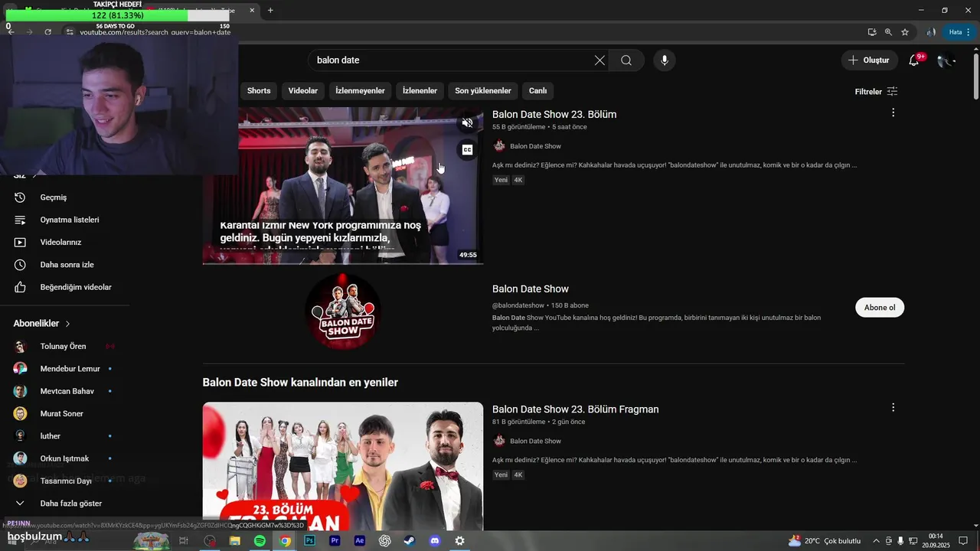Open options menu for Balon Date Show 23. Bölüm
The width and height of the screenshot is (980, 551).
pos(893,112)
